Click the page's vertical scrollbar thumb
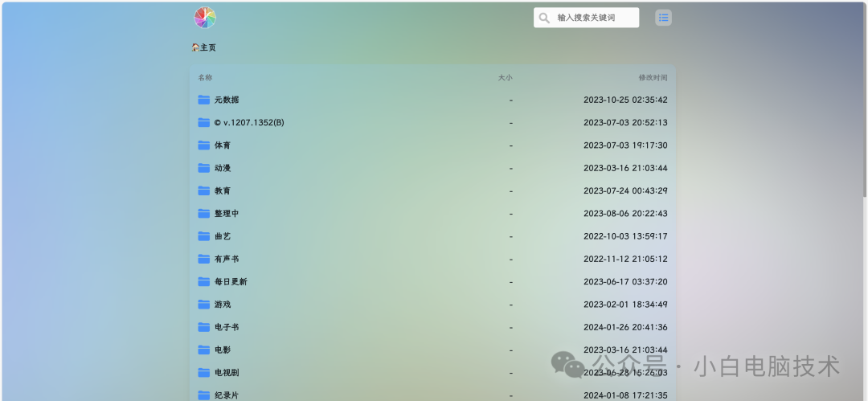Screen dimensions: 868x401 [865, 100]
